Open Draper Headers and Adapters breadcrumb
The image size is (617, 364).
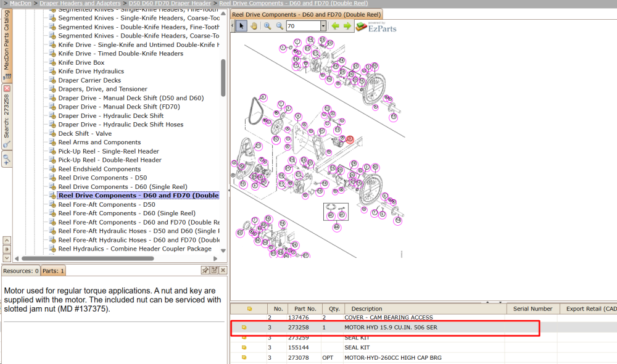(80, 3)
